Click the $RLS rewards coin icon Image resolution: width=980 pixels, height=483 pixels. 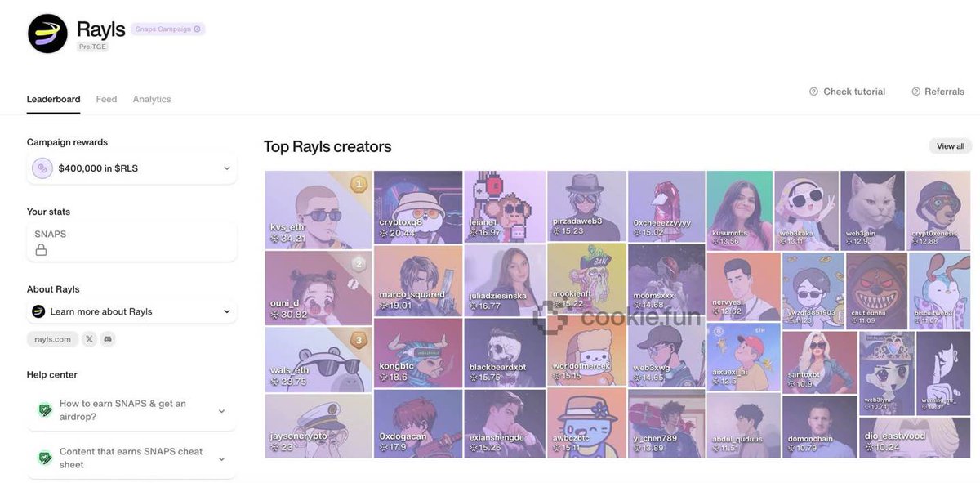pyautogui.click(x=42, y=168)
